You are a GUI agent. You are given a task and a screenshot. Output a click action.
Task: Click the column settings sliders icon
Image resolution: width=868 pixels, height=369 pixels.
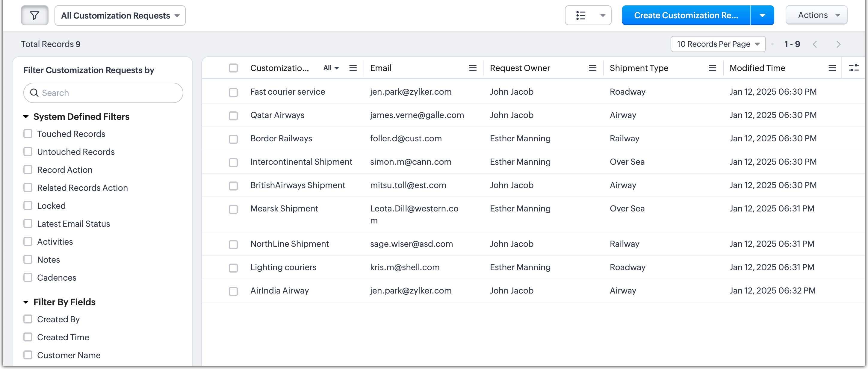[x=854, y=68]
